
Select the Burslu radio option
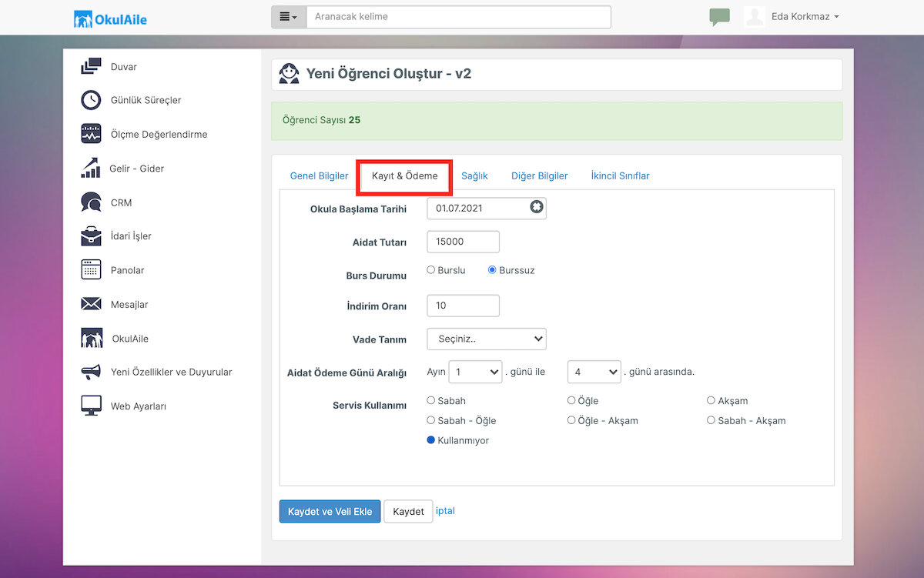click(x=431, y=270)
